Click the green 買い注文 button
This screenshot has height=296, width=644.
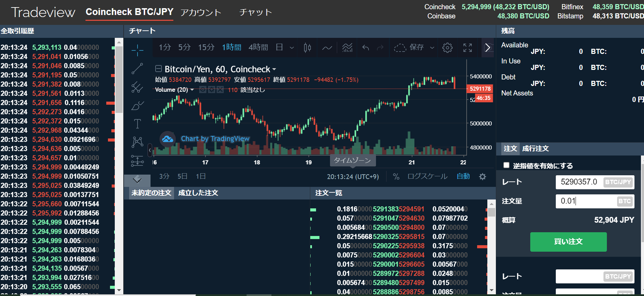coord(568,242)
